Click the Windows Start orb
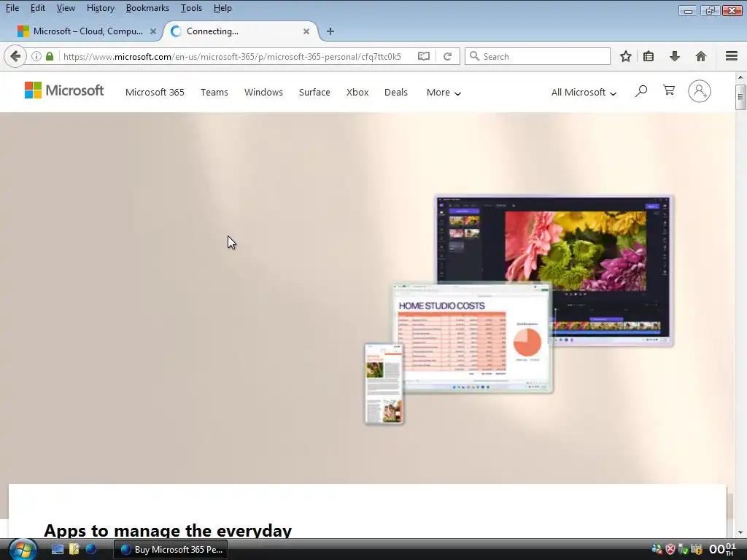The height and width of the screenshot is (560, 747). click(23, 550)
